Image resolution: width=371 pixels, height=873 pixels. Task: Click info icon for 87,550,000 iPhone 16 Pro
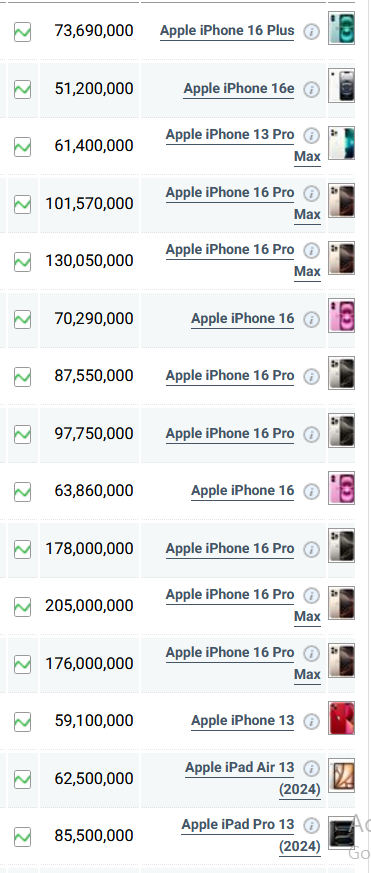click(312, 376)
